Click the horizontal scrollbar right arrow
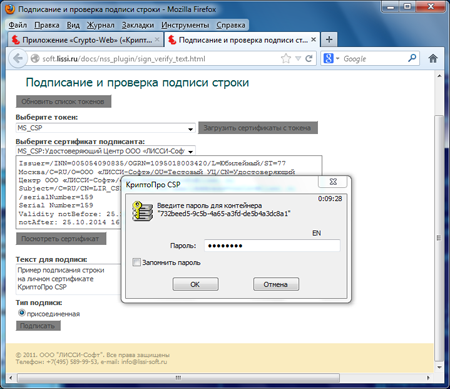Viewport: 450px width, 389px height. pyautogui.click(x=428, y=378)
